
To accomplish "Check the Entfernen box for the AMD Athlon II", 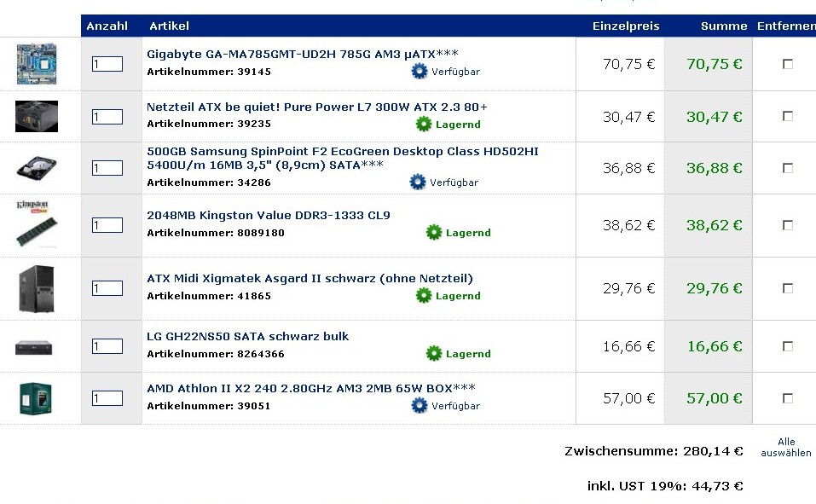I will [x=788, y=398].
